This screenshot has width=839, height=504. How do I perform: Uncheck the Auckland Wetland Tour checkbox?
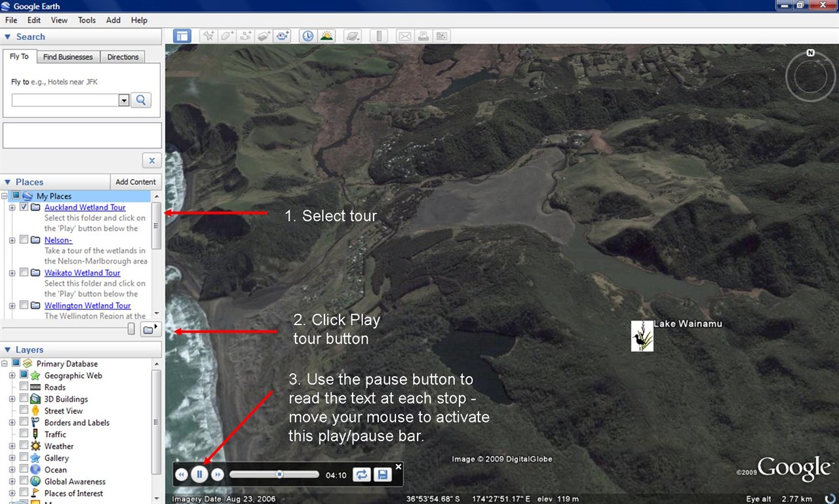[24, 207]
